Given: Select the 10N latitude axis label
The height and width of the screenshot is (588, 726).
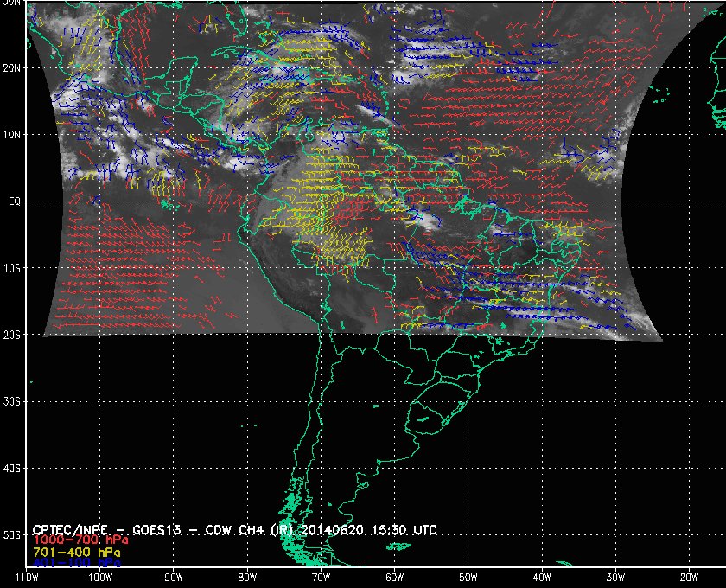Looking at the screenshot, I should [x=11, y=134].
